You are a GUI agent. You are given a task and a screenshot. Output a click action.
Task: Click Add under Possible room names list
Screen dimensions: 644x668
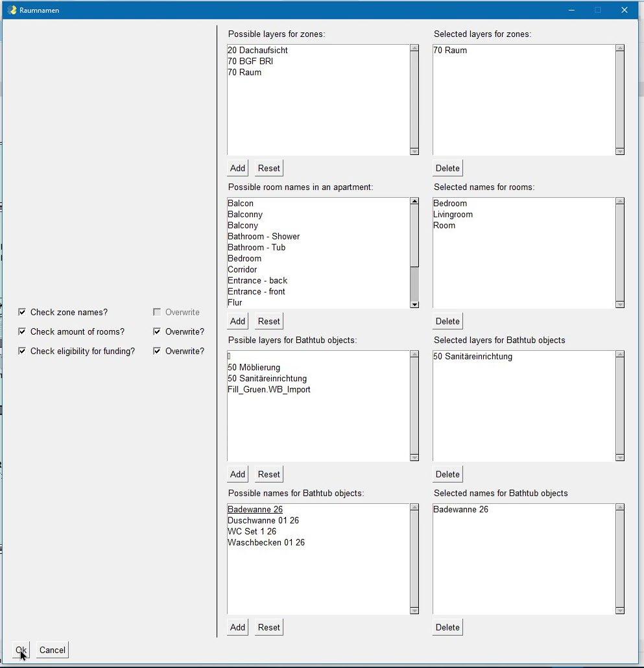(237, 321)
